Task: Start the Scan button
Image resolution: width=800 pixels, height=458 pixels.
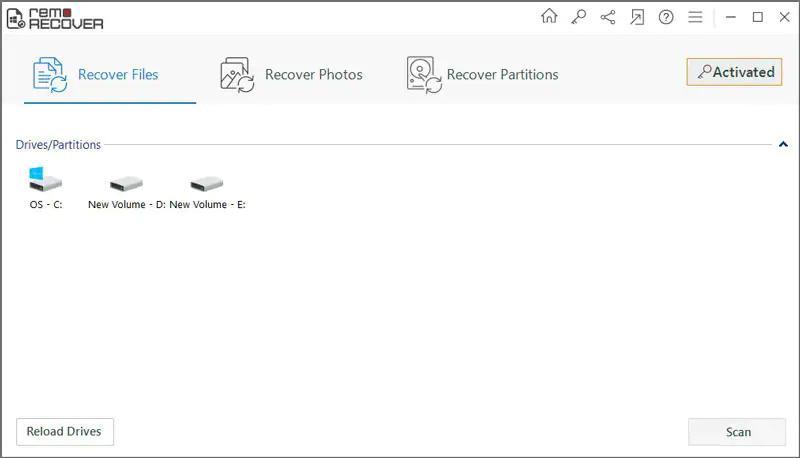Action: pyautogui.click(x=737, y=432)
